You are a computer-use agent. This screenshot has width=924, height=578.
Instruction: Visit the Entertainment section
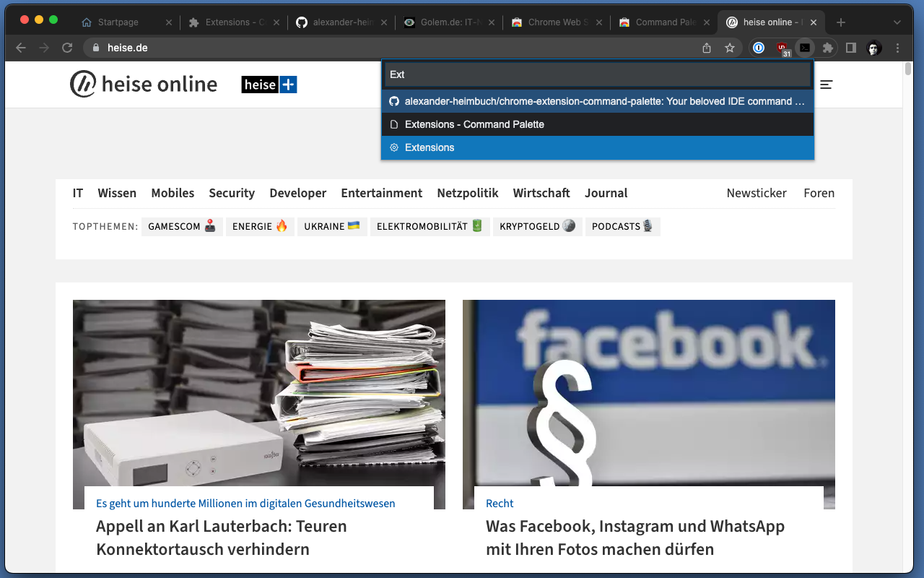point(382,193)
